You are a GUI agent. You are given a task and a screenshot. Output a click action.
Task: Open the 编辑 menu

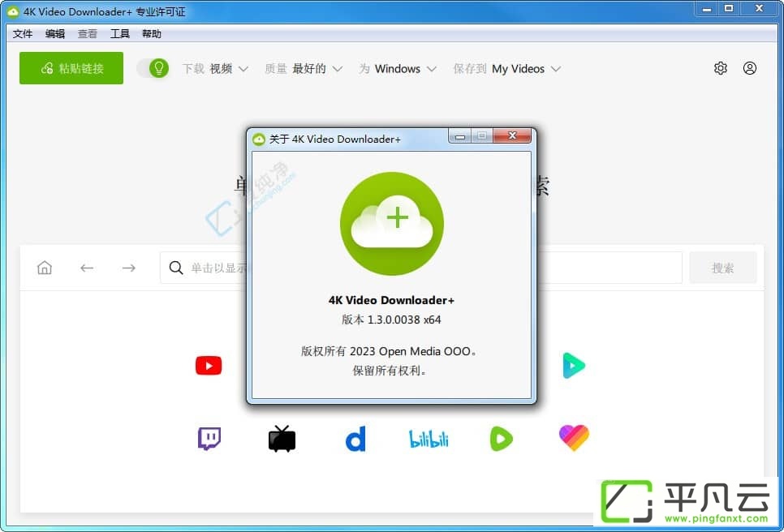pos(55,33)
